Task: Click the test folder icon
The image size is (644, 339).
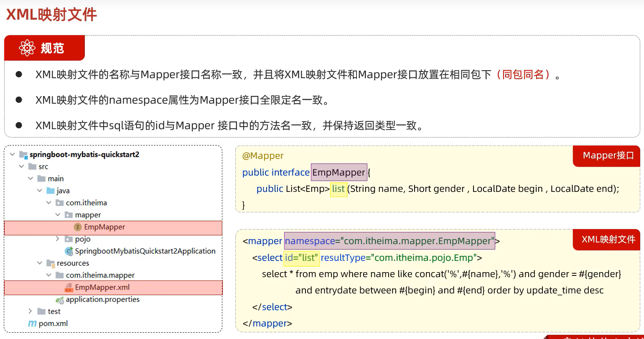Action: click(41, 311)
